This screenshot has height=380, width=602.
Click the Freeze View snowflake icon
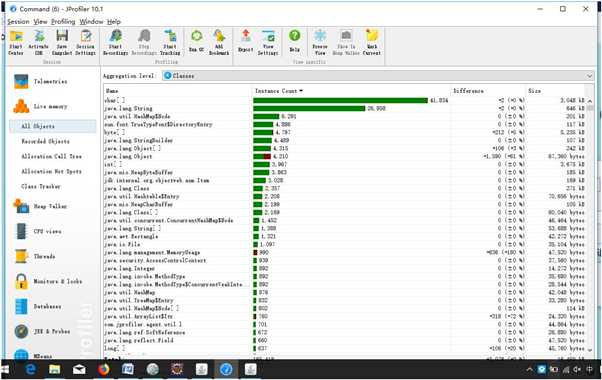320,42
